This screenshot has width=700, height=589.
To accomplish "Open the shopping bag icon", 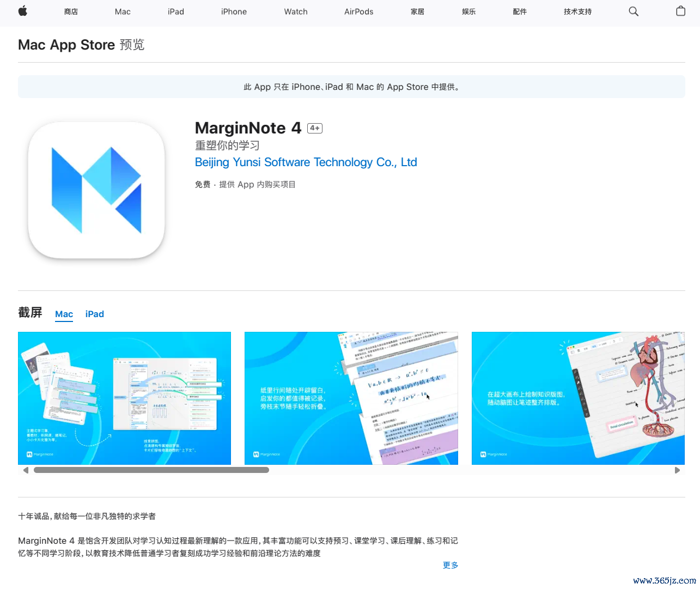I will click(680, 11).
